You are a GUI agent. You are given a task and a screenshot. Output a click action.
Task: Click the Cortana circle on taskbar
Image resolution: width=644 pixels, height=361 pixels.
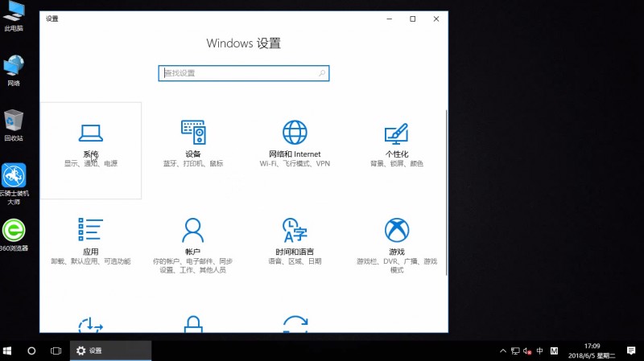pyautogui.click(x=31, y=351)
